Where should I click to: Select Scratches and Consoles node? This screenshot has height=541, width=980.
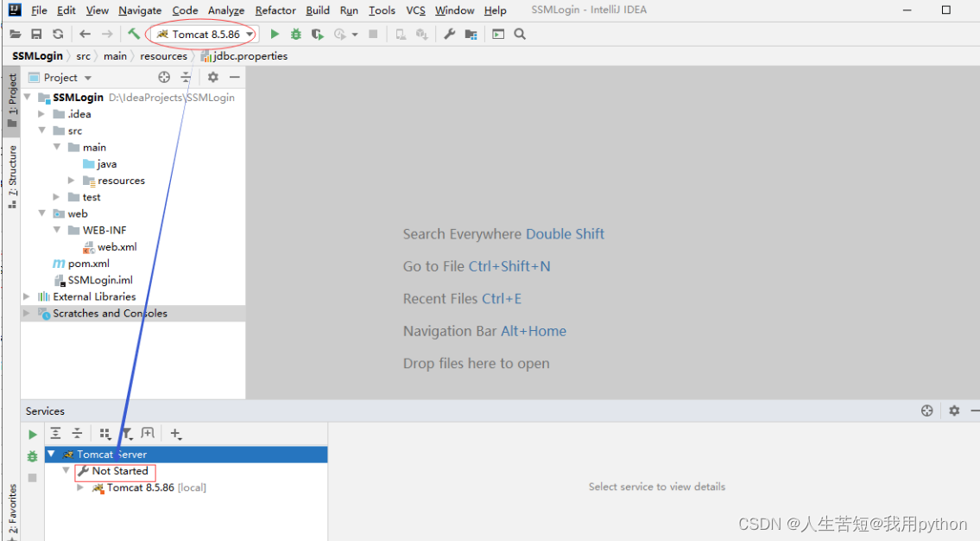click(x=110, y=313)
